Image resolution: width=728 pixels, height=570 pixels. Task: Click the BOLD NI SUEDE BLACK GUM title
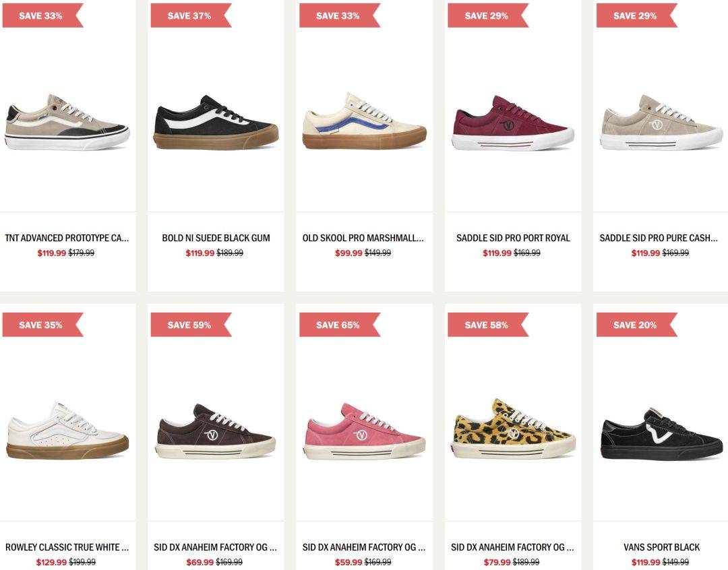216,238
